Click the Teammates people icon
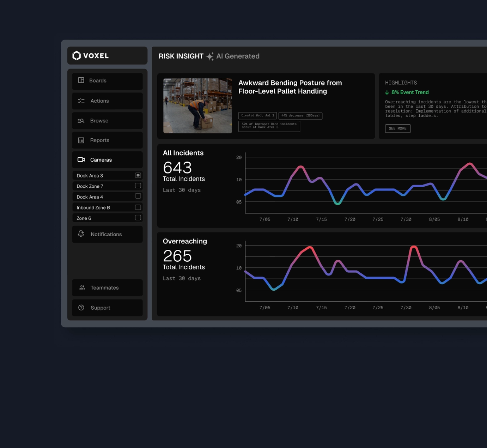Image resolution: width=487 pixels, height=448 pixels. tap(82, 287)
